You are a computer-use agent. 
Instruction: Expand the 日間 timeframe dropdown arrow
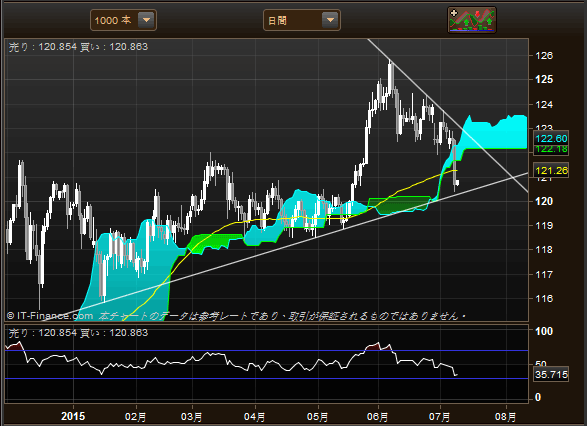(330, 20)
